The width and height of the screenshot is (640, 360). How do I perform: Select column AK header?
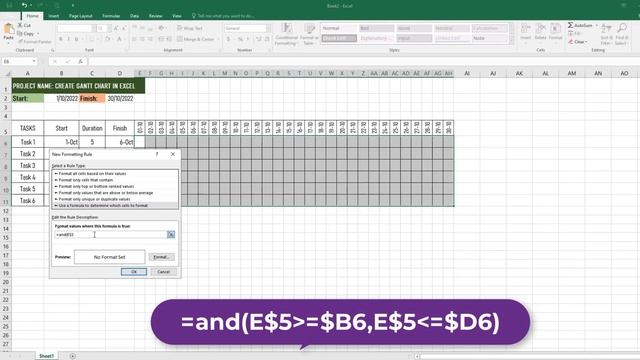click(x=519, y=73)
